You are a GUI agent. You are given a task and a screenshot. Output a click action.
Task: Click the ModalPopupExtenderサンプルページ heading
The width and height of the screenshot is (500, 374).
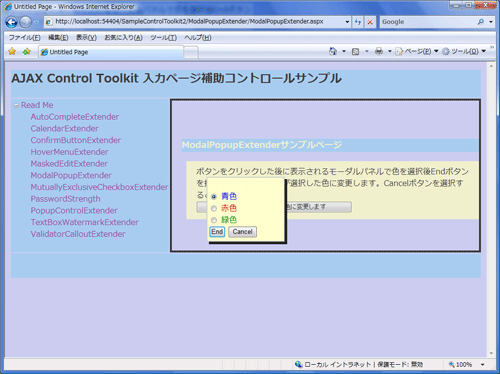tap(262, 145)
